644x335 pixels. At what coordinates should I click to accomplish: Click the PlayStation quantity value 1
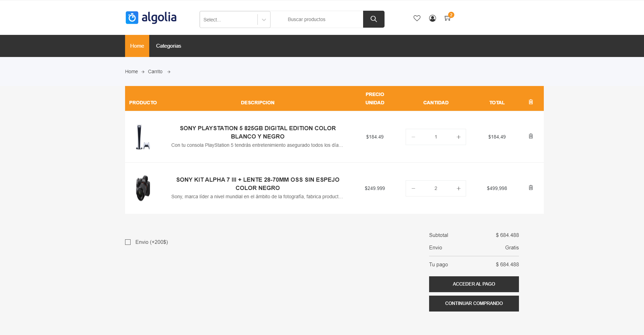(x=436, y=137)
